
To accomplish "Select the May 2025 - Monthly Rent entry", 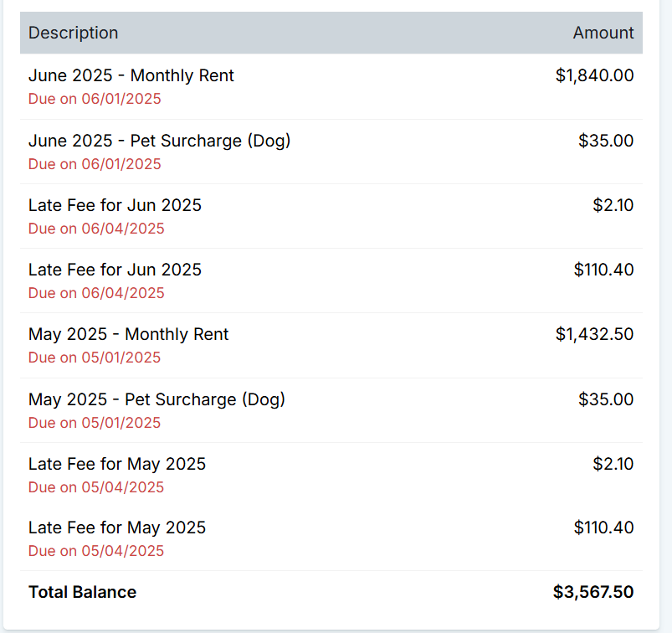I will click(x=128, y=334).
